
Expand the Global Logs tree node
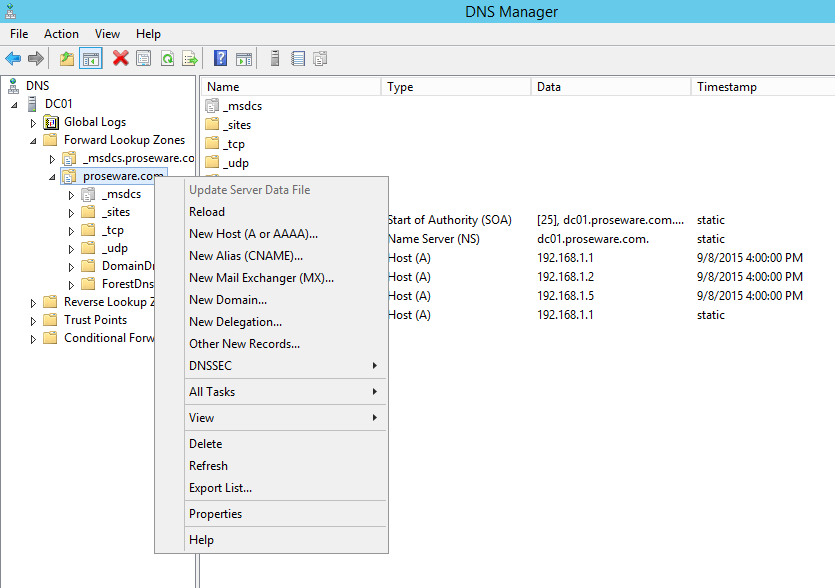tap(34, 123)
